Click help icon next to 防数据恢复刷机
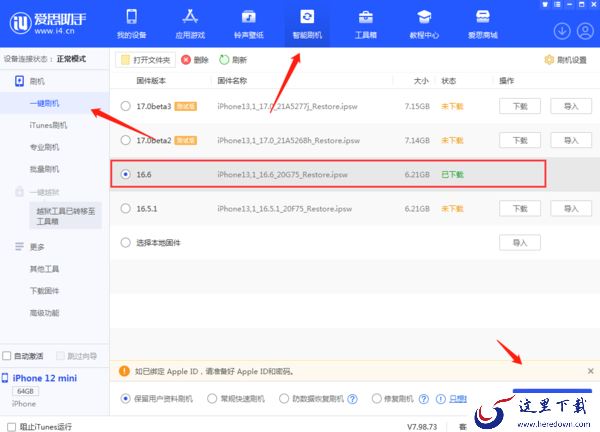Viewport: 600px width, 432px height. (352, 399)
